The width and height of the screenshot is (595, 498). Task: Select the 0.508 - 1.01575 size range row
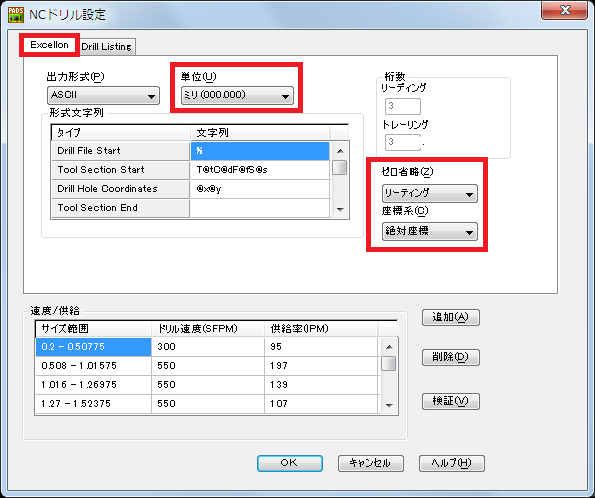tap(208, 366)
